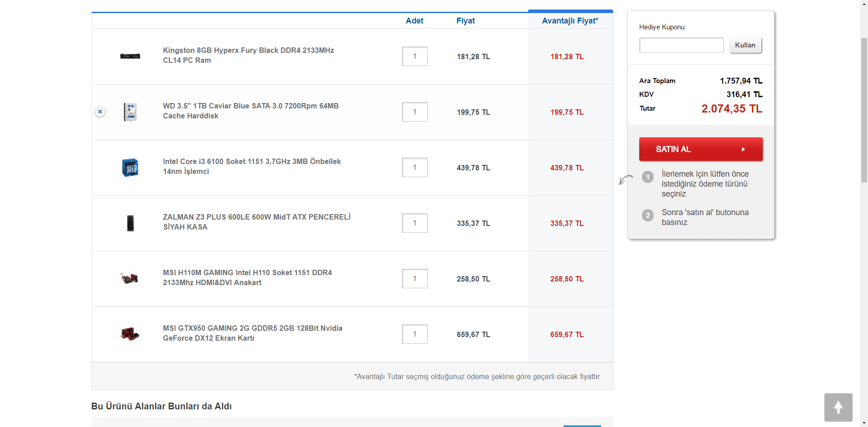Click the Intel Core i3 processor image
This screenshot has height=427, width=868.
tap(130, 168)
